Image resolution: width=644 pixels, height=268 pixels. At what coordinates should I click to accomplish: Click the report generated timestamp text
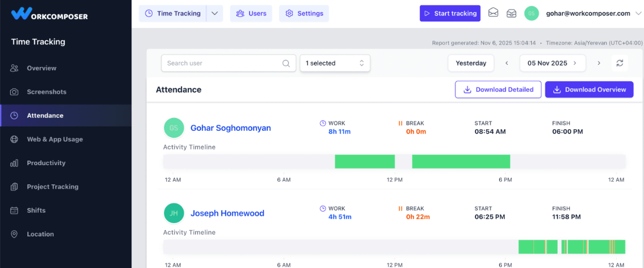tap(484, 43)
